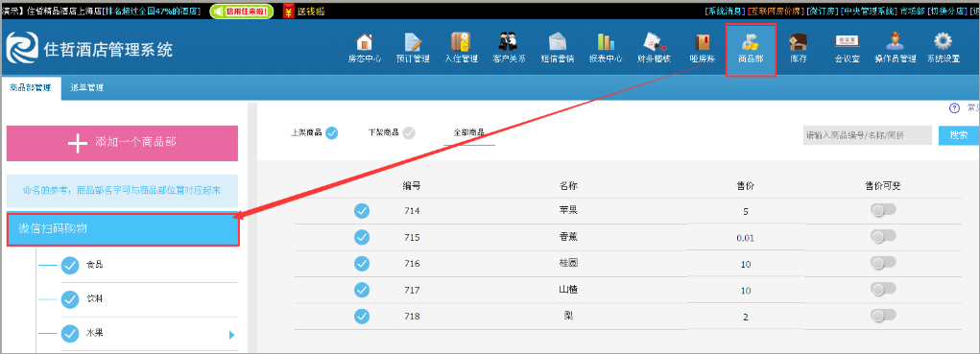Click the 搜索 button
The image size is (980, 354).
coord(959,135)
